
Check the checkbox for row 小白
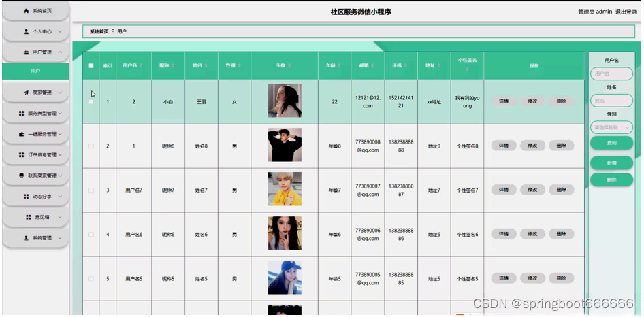pos(91,102)
